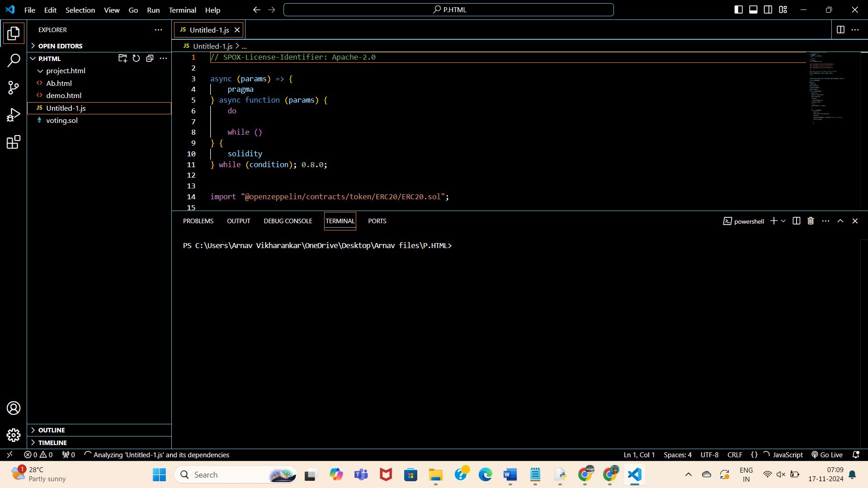Toggle the bottom panel visibility
868x488 pixels.
click(x=753, y=9)
